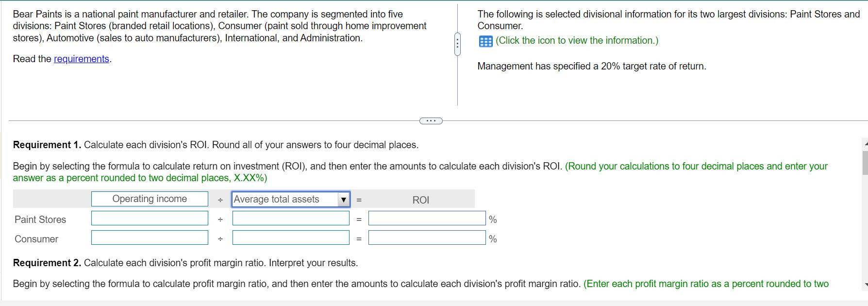Open the requirements link

point(81,59)
